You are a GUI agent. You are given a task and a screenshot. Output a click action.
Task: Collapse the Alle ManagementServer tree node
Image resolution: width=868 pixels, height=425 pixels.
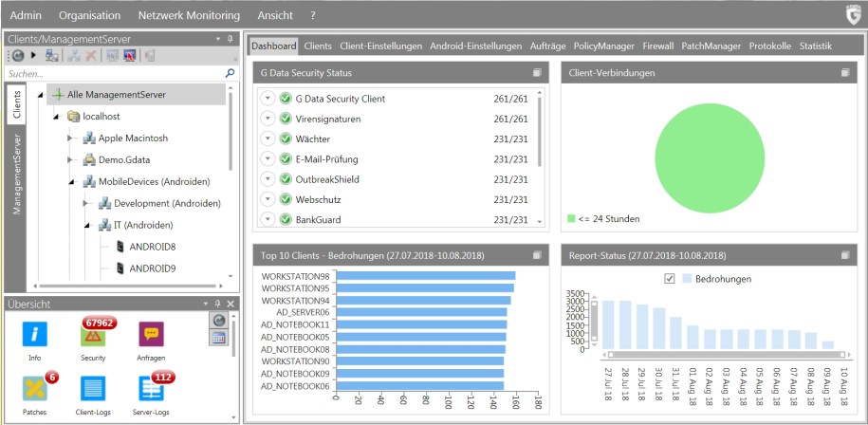point(40,95)
